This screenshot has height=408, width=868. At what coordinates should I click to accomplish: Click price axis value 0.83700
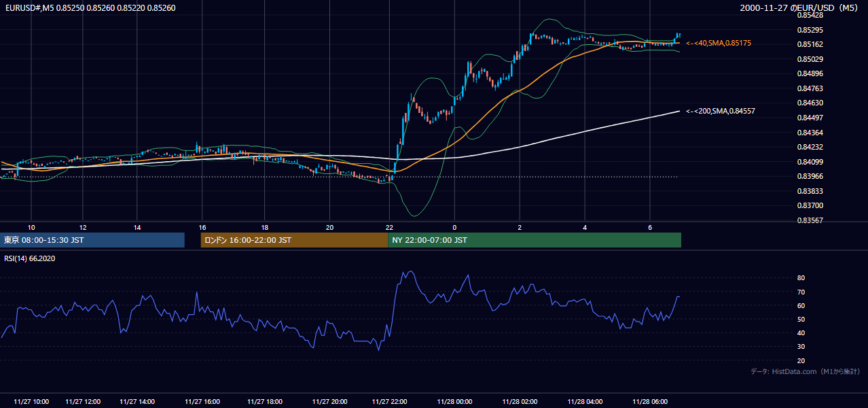point(810,205)
